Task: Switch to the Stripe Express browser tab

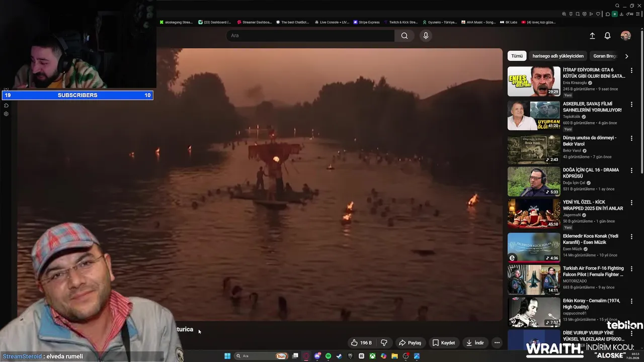Action: (x=366, y=22)
